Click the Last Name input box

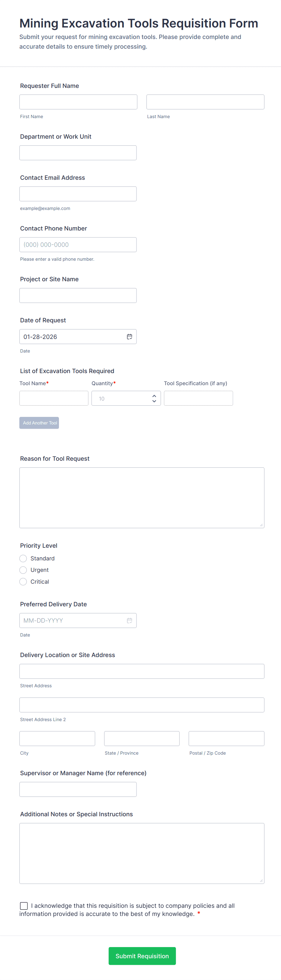(205, 102)
